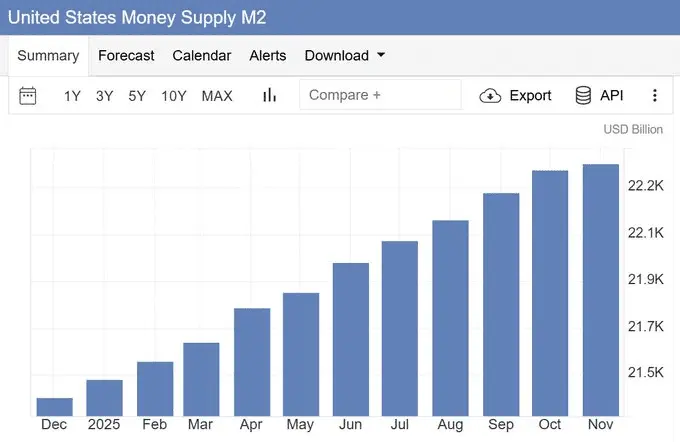680x442 pixels.
Task: Click the Jun bar in chart
Action: (351, 339)
